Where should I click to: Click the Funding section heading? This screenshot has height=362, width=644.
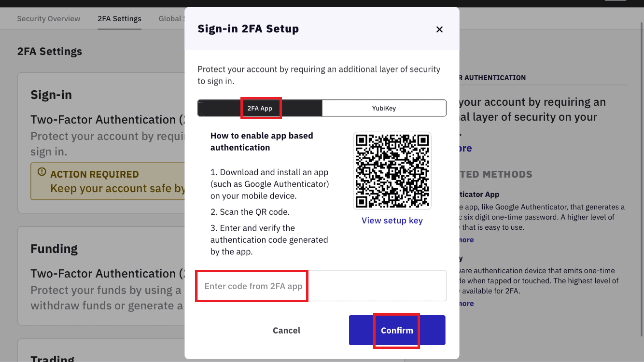pos(54,249)
